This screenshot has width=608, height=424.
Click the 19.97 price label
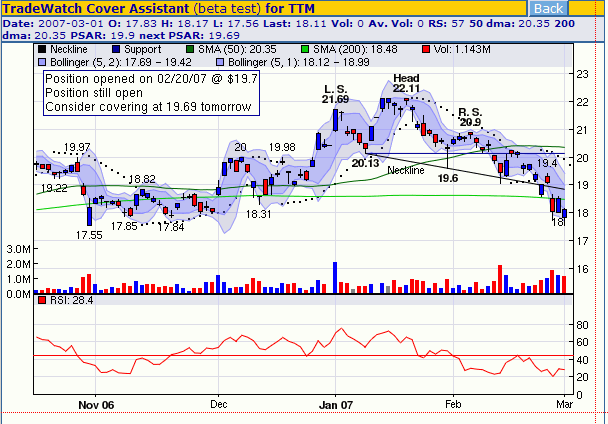[x=77, y=147]
